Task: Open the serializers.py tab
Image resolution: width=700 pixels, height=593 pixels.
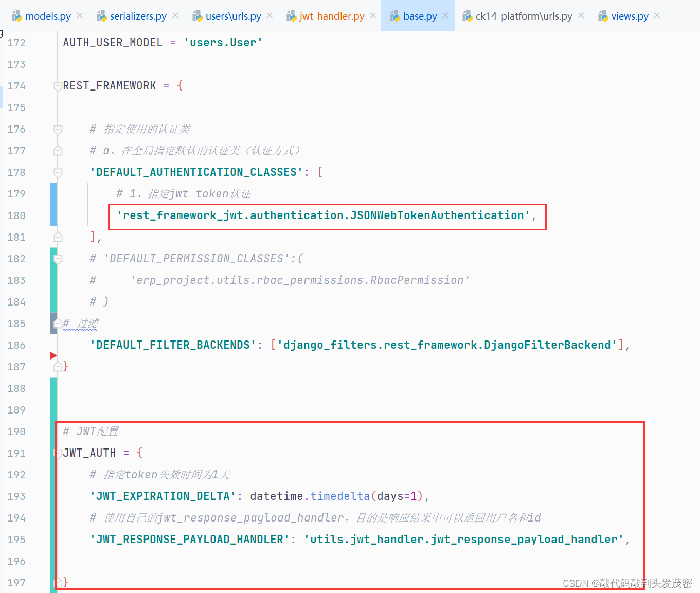Action: (138, 16)
